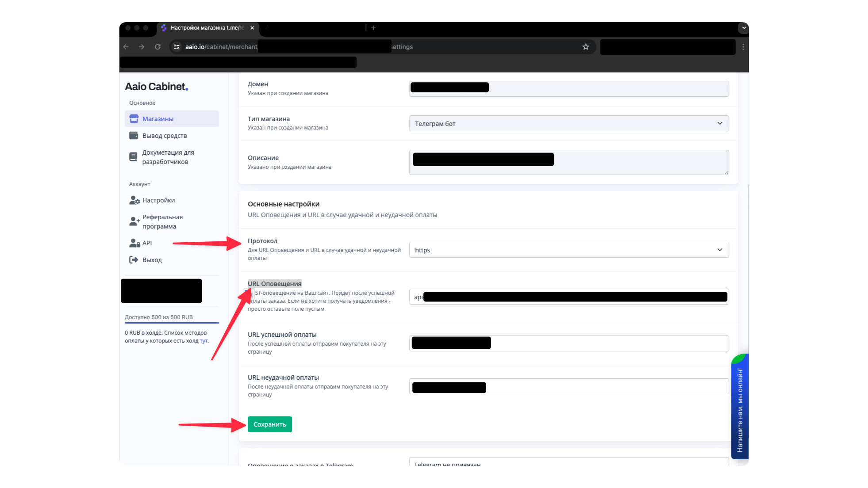Switch to the Настройки магазина browser tab
868x488 pixels.
[x=207, y=28]
